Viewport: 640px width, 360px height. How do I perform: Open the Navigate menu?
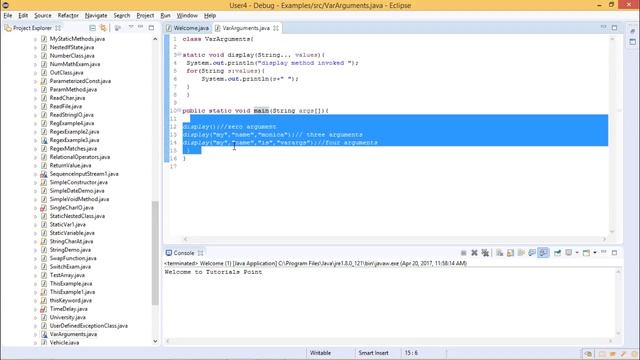pos(96,16)
